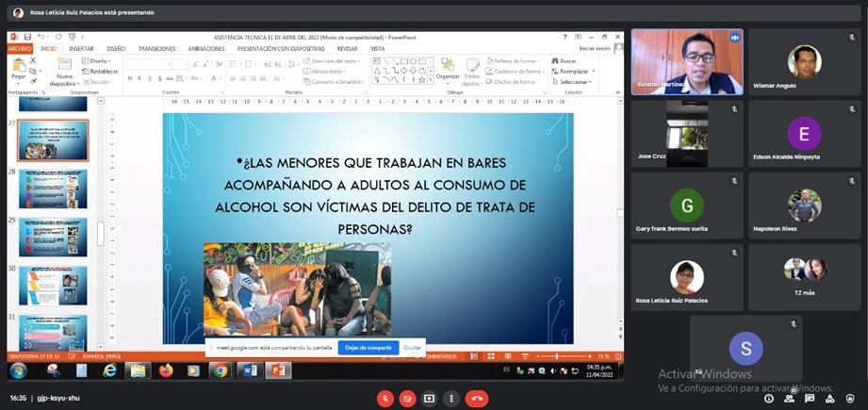868x410 pixels.
Task: Open the ARCHIVO menu
Action: pos(20,48)
